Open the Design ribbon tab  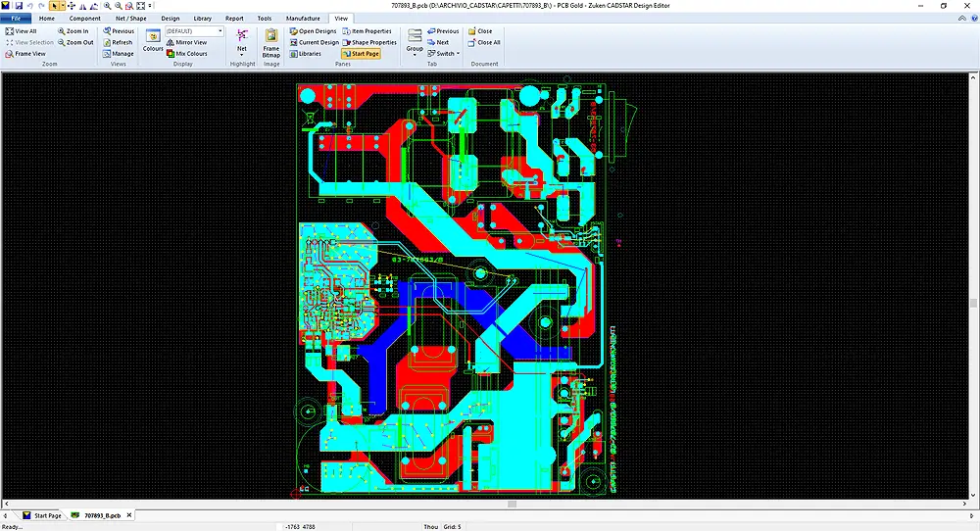(x=170, y=18)
